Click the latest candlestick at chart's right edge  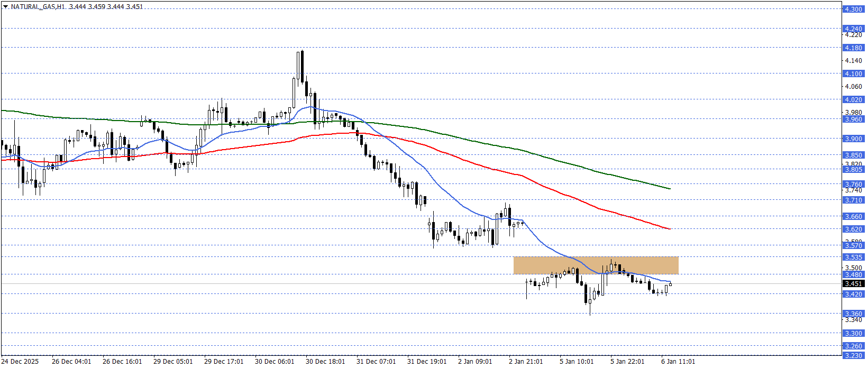tap(670, 285)
